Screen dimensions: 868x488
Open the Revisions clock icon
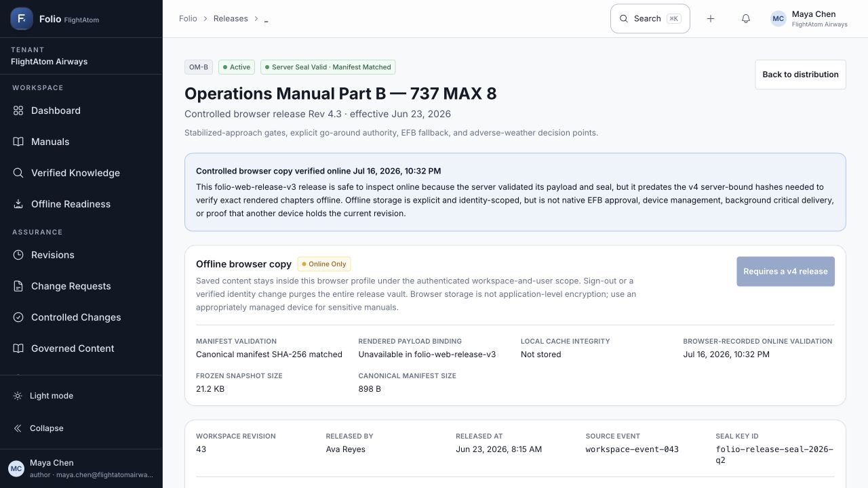[x=18, y=255]
